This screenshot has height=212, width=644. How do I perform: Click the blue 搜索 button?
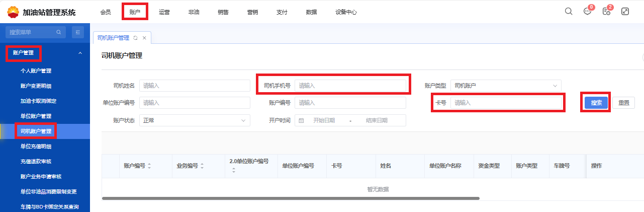click(x=596, y=103)
